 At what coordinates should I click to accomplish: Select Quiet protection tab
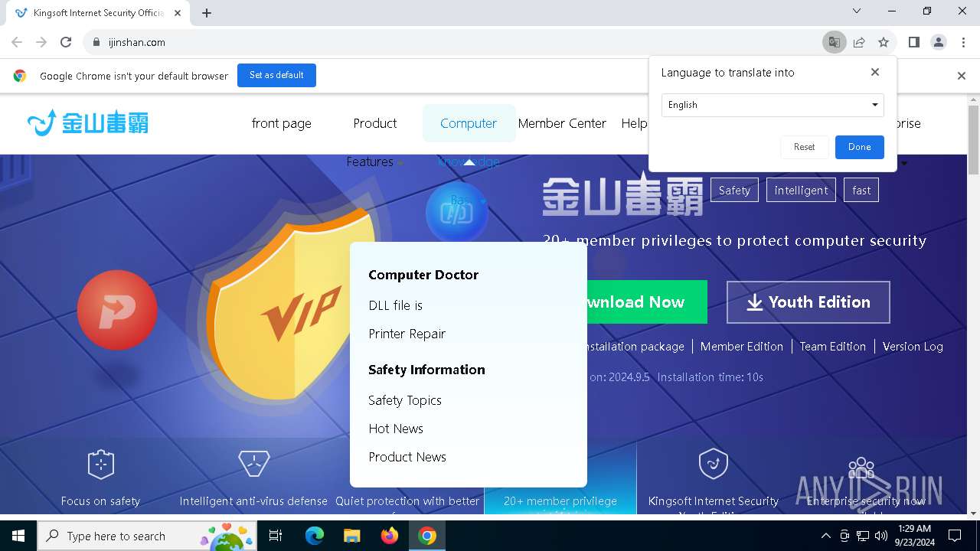click(407, 501)
